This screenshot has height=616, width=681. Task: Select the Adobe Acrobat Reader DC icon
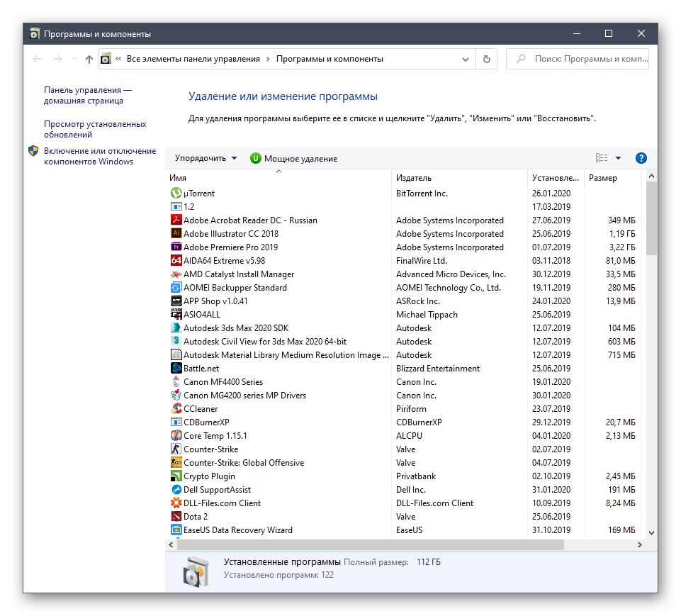pos(176,220)
